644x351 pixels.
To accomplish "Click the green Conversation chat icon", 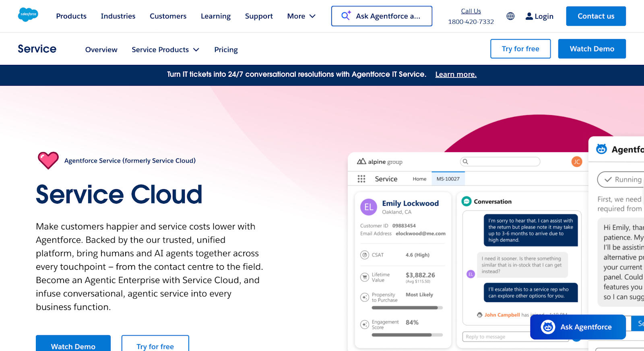I will coord(466,201).
